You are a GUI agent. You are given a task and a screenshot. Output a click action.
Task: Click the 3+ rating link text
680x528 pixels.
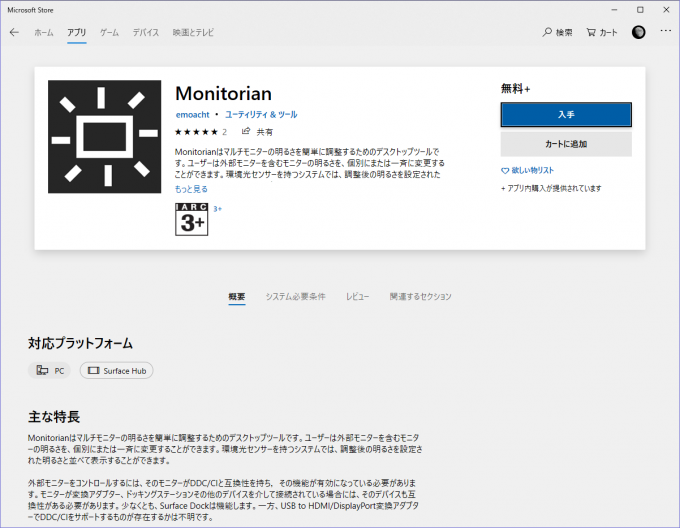217,209
